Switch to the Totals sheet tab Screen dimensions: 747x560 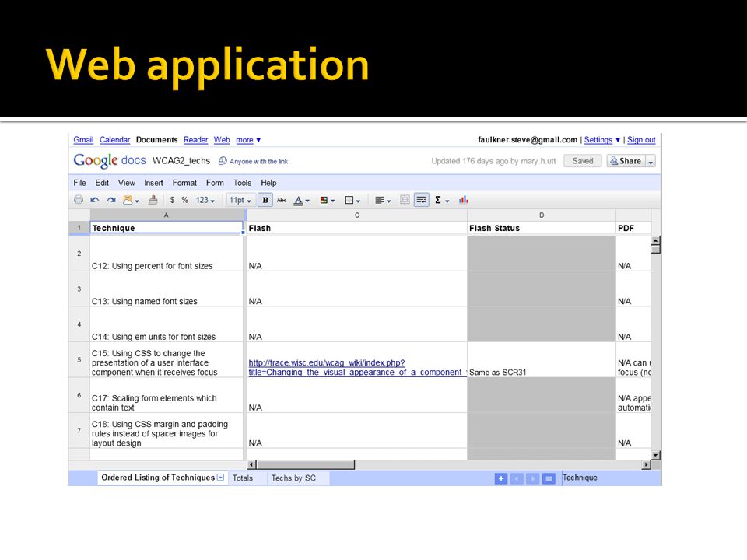coord(243,478)
